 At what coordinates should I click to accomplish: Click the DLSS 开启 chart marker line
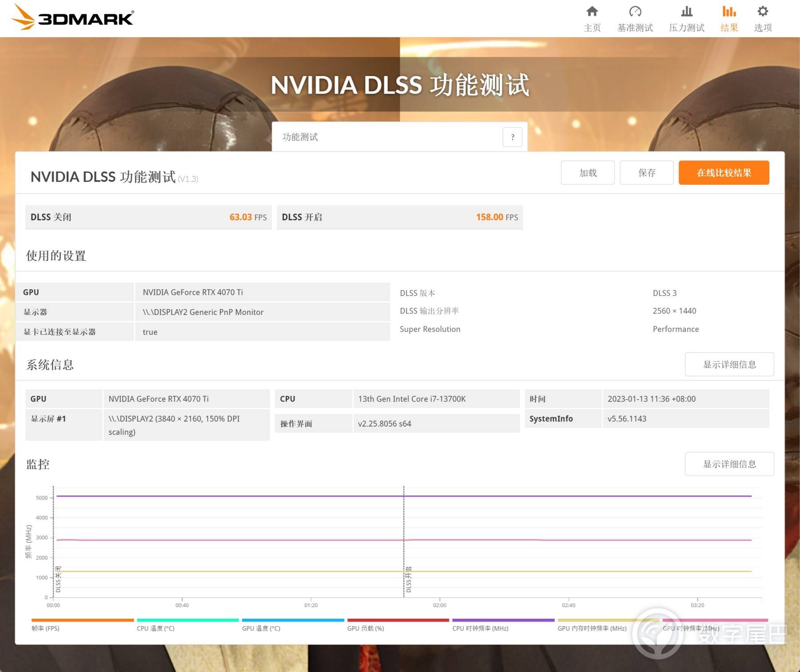point(404,542)
